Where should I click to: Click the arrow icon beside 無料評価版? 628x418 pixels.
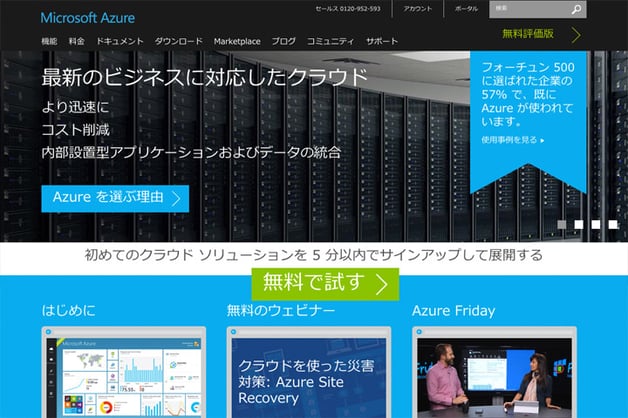576,35
